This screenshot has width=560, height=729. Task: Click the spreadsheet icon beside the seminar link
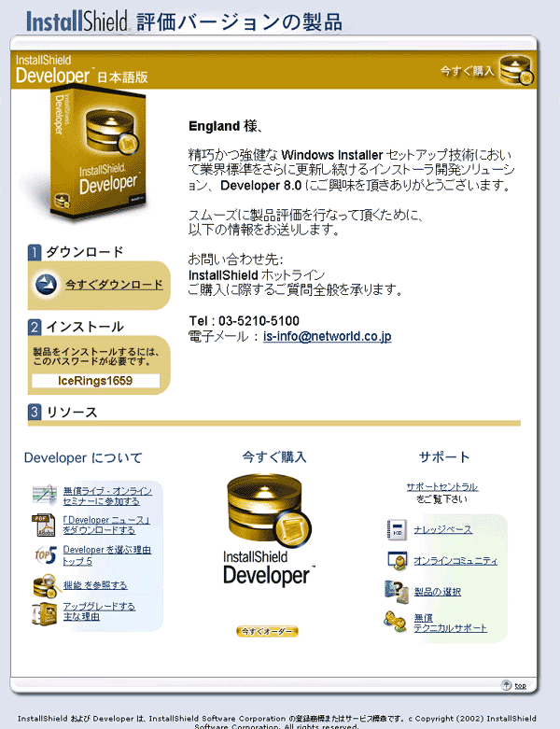(44, 495)
